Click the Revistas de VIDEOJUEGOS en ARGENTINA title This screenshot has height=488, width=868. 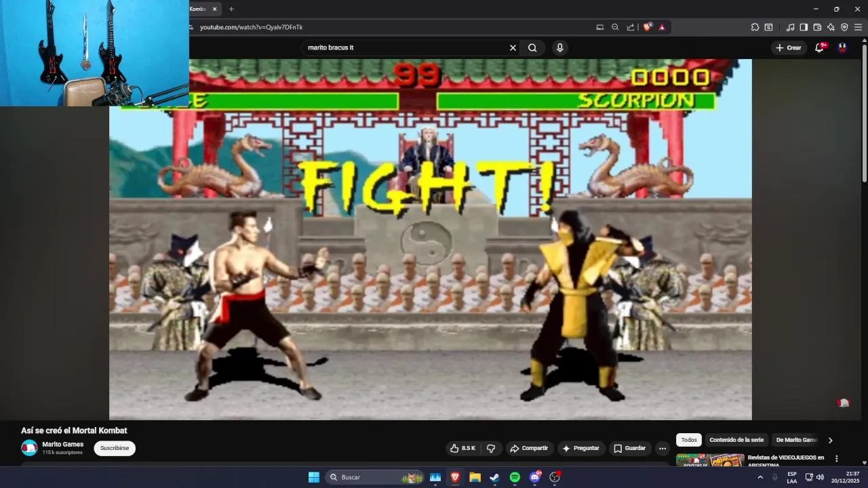coord(785,461)
